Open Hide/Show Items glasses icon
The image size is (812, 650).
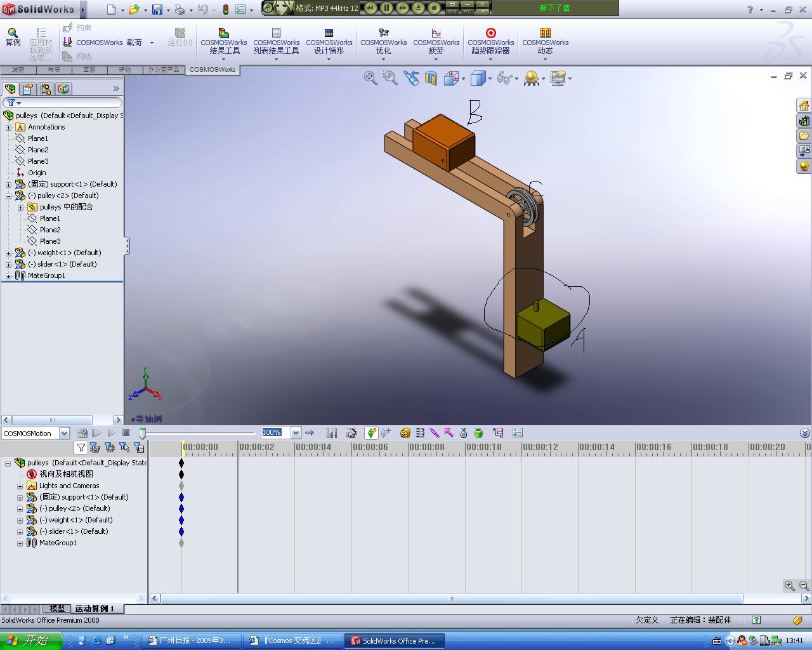(x=504, y=78)
